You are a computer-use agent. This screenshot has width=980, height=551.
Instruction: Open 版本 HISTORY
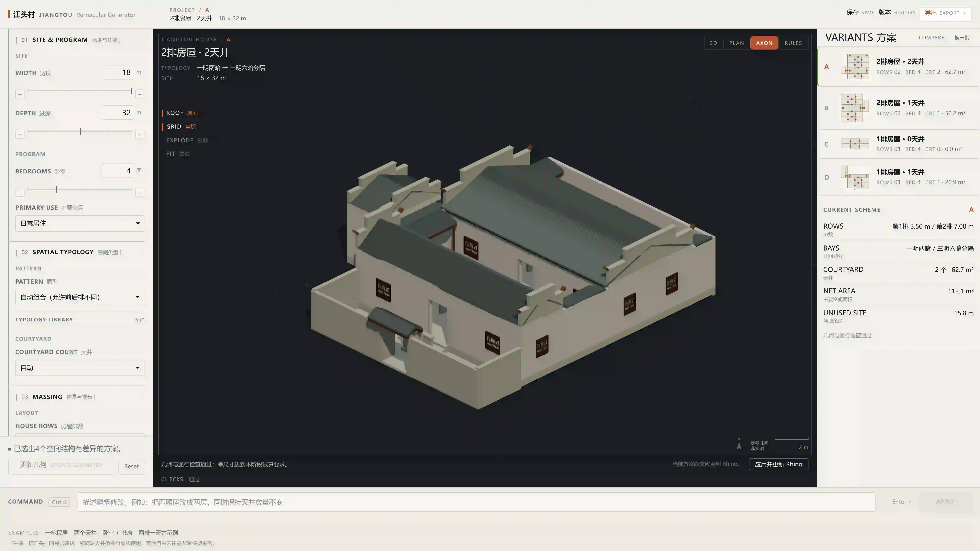pyautogui.click(x=897, y=12)
